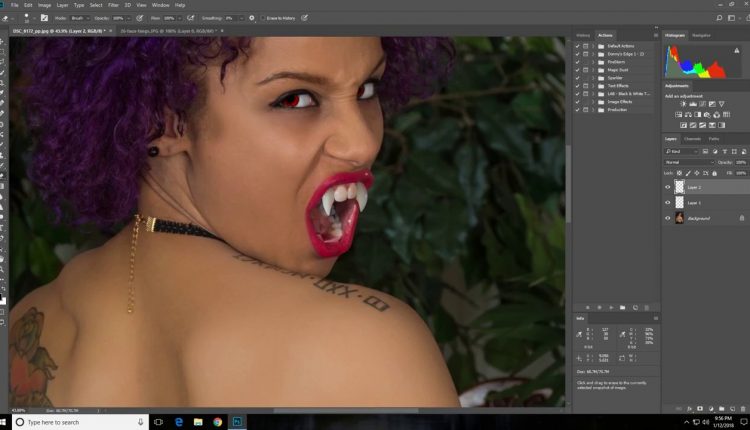Add a Channel Mixer adjustment
Screen dimensions: 750x430
point(717,115)
